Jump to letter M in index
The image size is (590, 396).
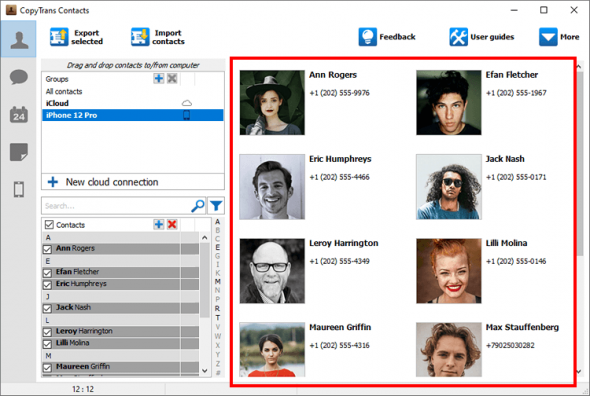pos(217,282)
